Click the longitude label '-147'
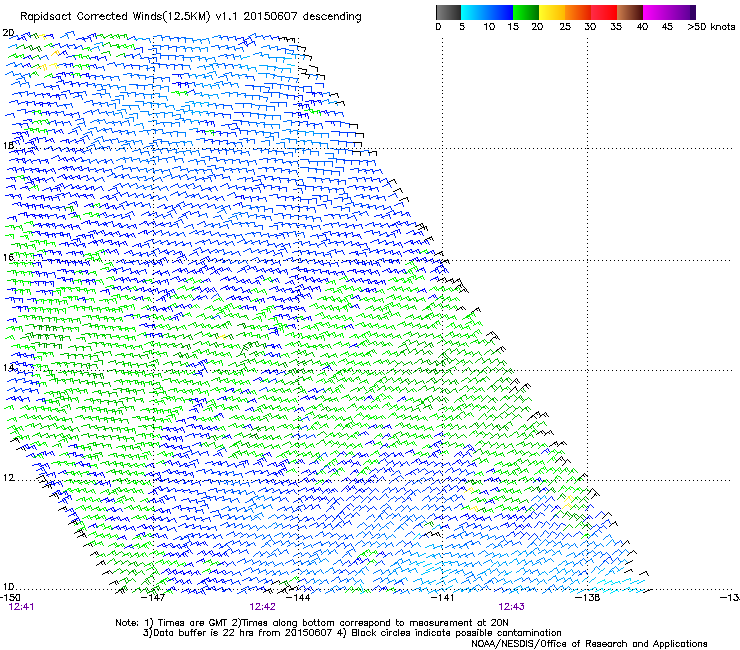Viewport: 740px width, 650px height. [153, 598]
